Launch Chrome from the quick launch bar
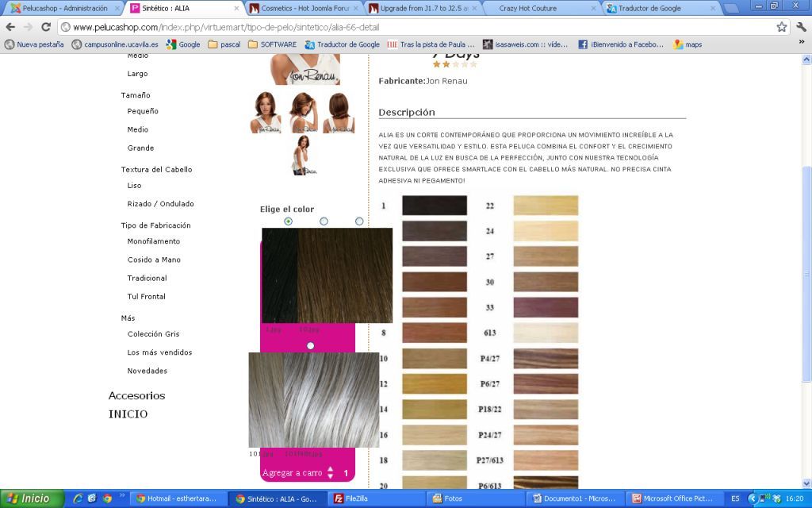 [107, 498]
